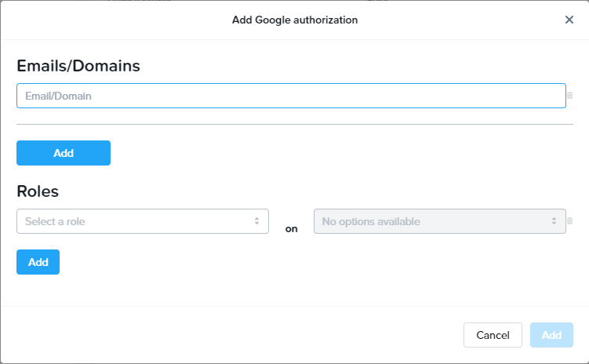589x364 pixels.
Task: Click the Add Google authorization title
Action: (295, 20)
